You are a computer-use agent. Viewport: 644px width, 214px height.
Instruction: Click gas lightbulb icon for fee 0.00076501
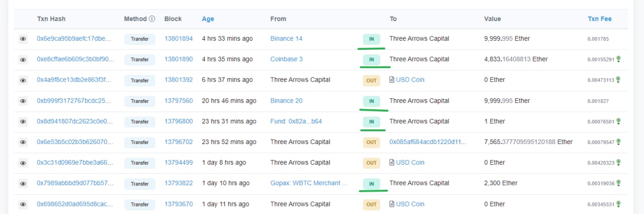coord(618,121)
